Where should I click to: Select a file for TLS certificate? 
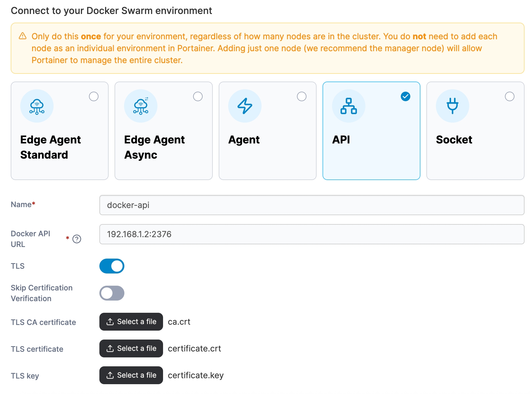(131, 348)
